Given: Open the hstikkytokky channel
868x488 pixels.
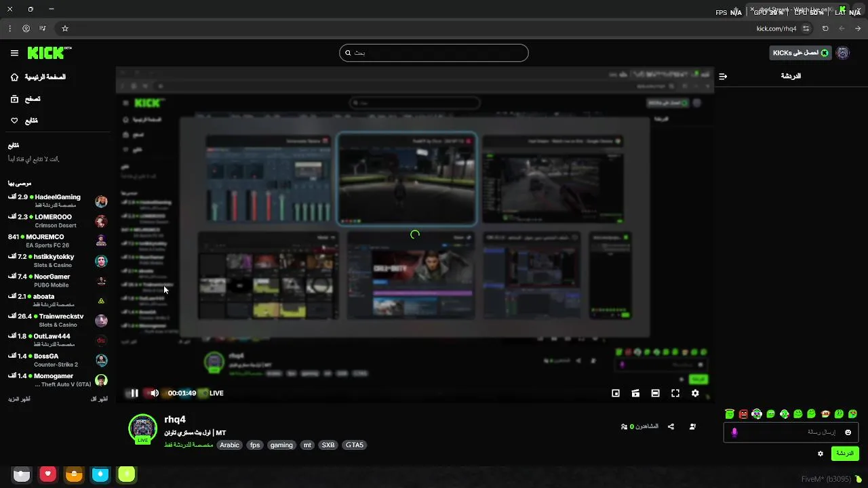Looking at the screenshot, I should pyautogui.click(x=58, y=260).
